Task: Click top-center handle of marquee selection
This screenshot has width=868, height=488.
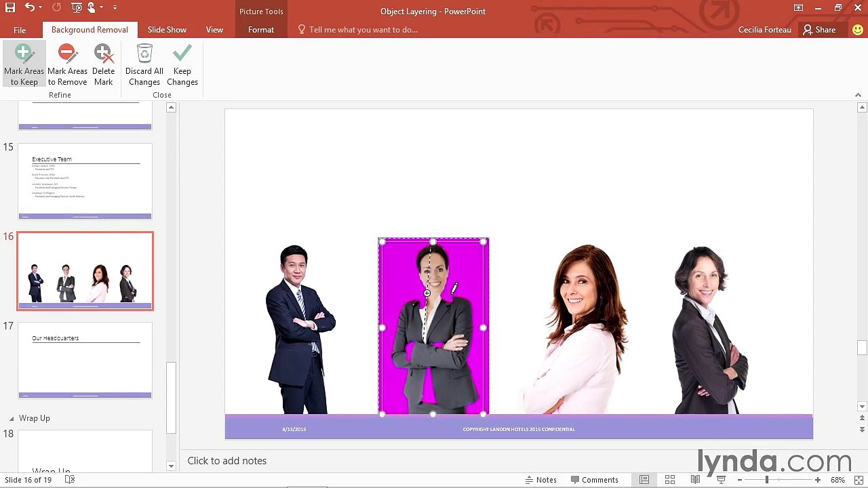Action: 433,241
